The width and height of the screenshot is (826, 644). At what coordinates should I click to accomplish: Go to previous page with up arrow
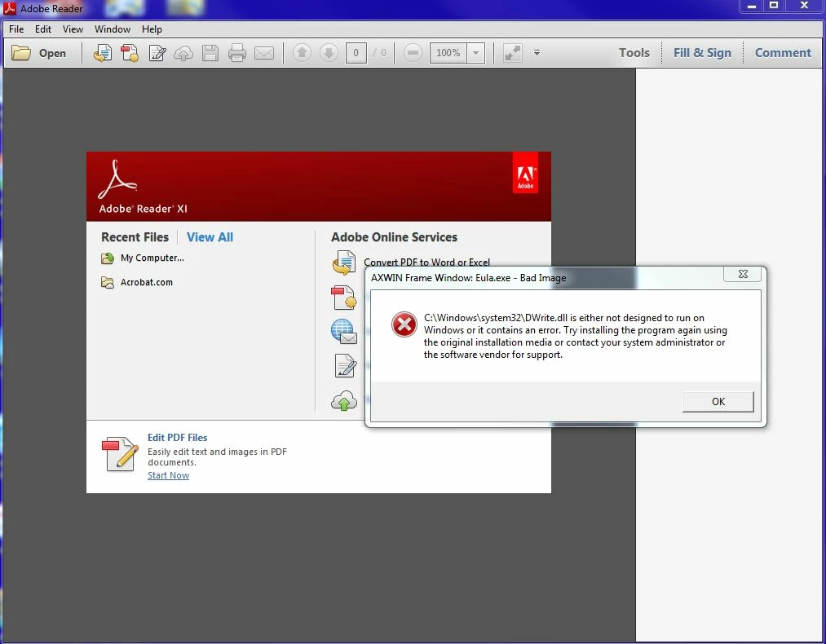(x=302, y=53)
